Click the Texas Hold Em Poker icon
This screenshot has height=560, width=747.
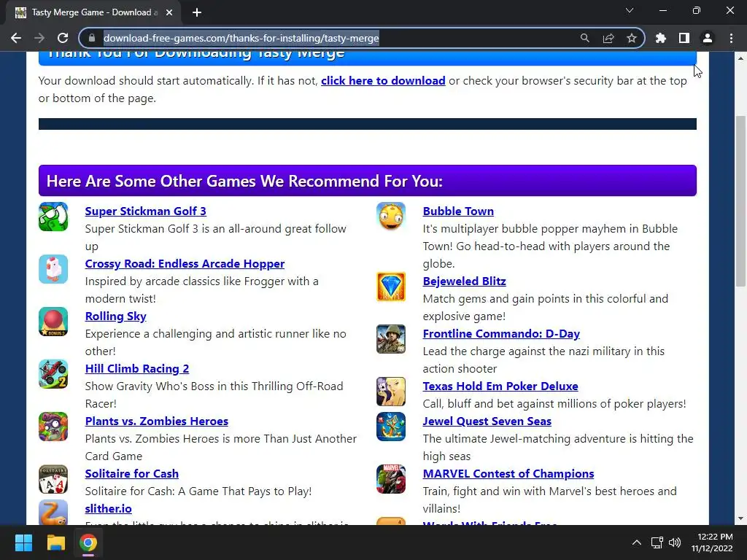[391, 392]
